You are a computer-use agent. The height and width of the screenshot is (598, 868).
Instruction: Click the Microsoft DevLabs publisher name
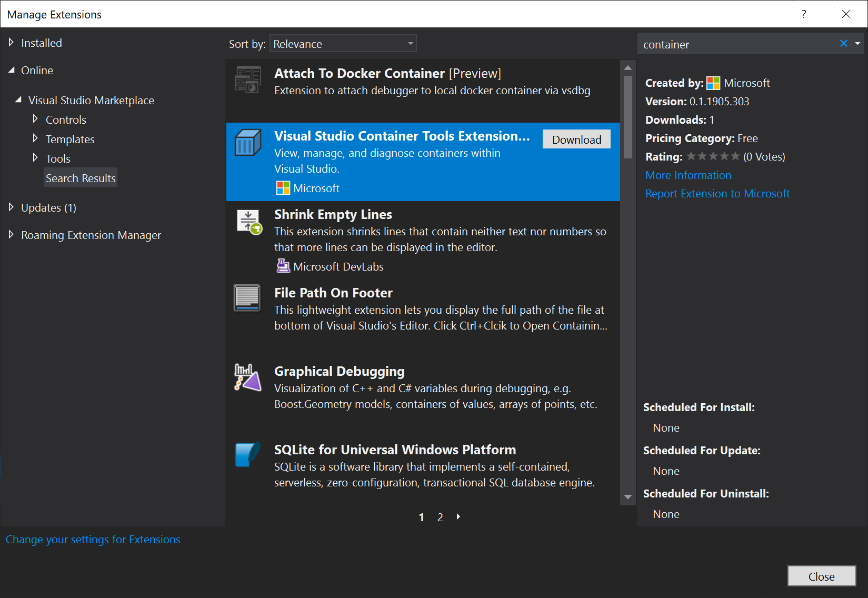click(x=338, y=267)
